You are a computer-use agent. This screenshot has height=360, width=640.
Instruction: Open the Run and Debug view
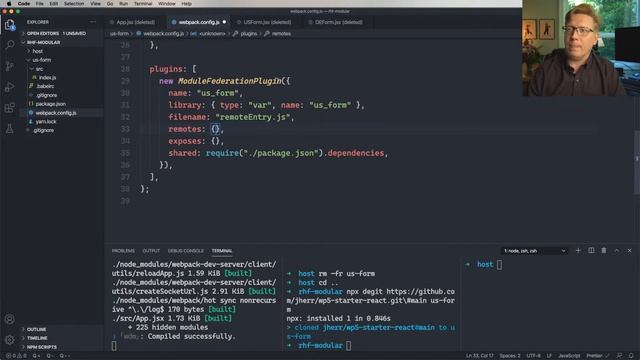pos(10,87)
